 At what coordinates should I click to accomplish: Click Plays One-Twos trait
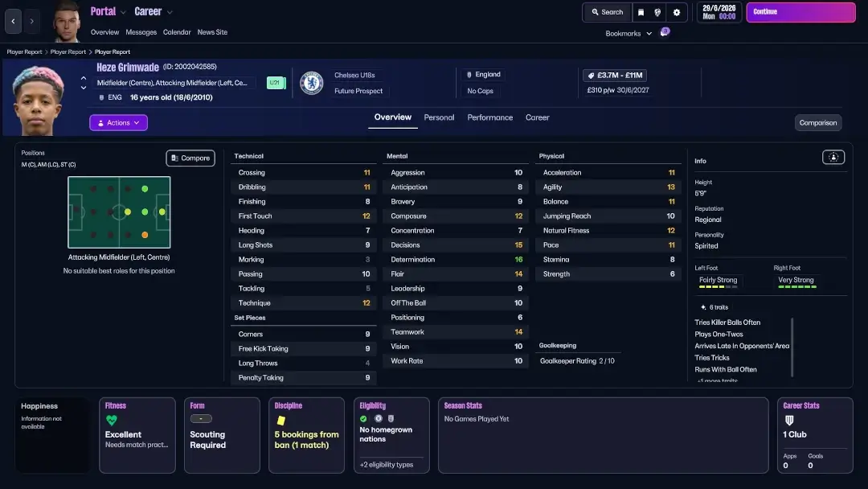(719, 335)
